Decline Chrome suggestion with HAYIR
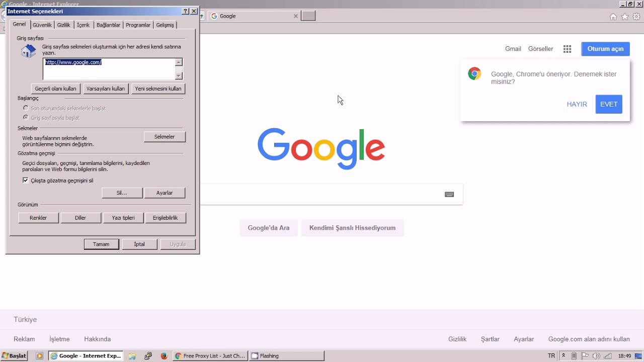The height and width of the screenshot is (362, 644). (577, 105)
